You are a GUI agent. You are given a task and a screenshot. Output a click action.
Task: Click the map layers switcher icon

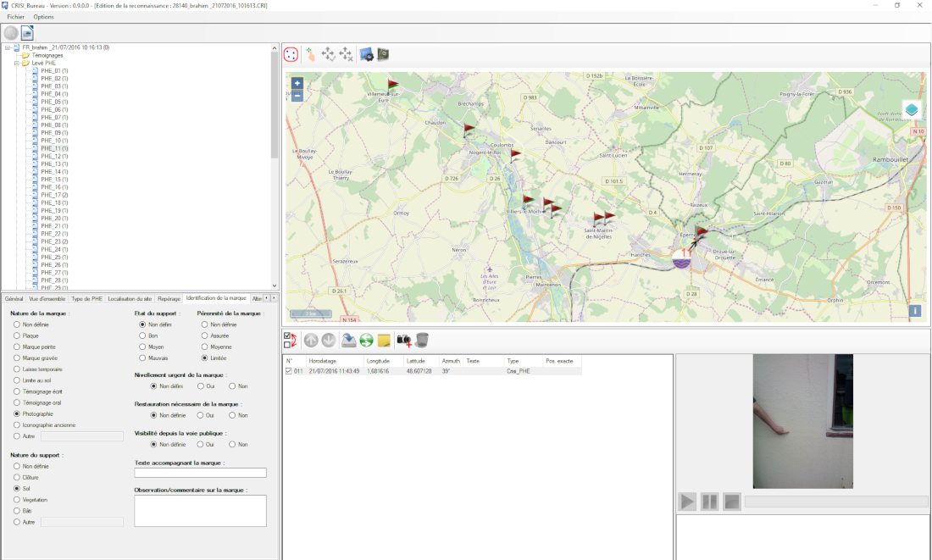point(912,110)
